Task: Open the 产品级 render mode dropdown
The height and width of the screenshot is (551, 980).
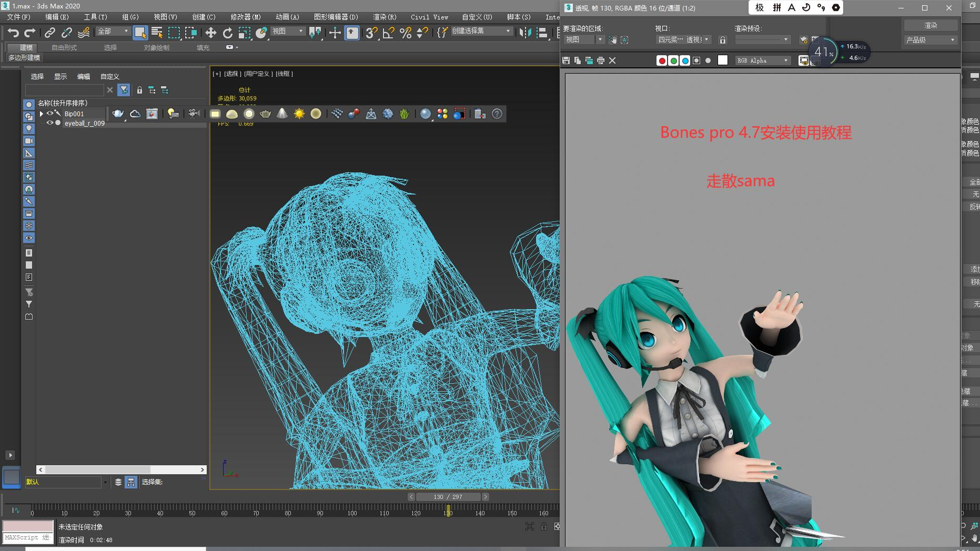Action: pyautogui.click(x=930, y=40)
